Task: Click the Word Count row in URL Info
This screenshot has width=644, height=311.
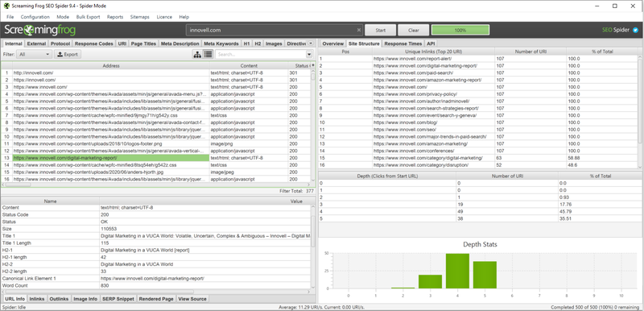Action: pyautogui.click(x=155, y=285)
